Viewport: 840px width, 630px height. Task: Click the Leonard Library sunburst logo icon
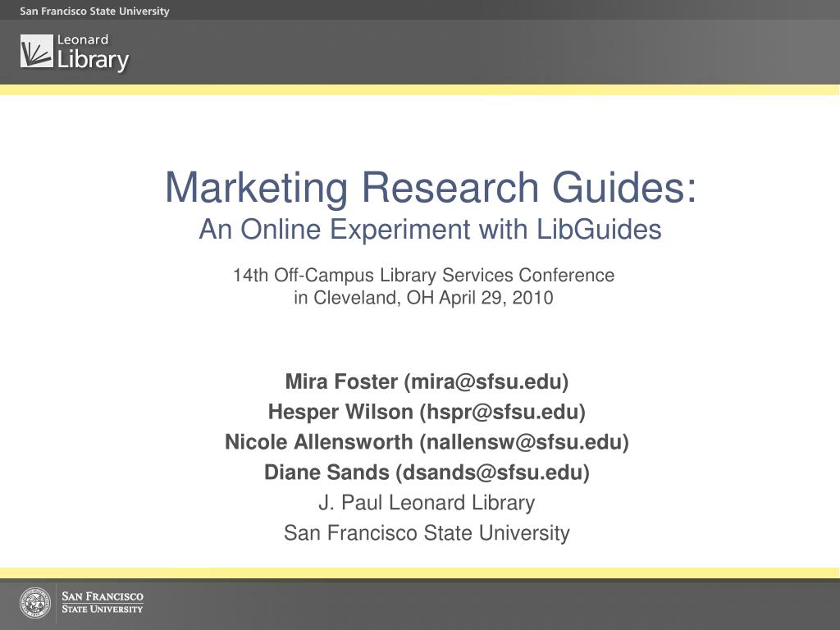(37, 51)
